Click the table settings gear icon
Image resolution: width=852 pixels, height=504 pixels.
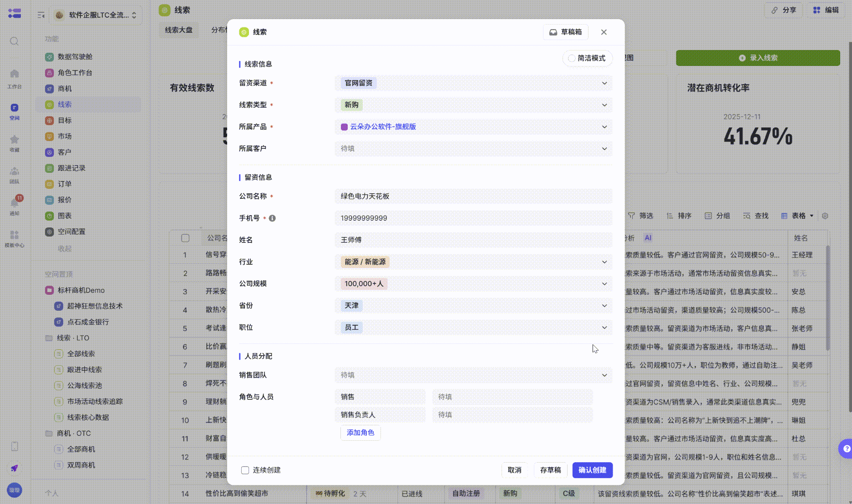click(825, 216)
